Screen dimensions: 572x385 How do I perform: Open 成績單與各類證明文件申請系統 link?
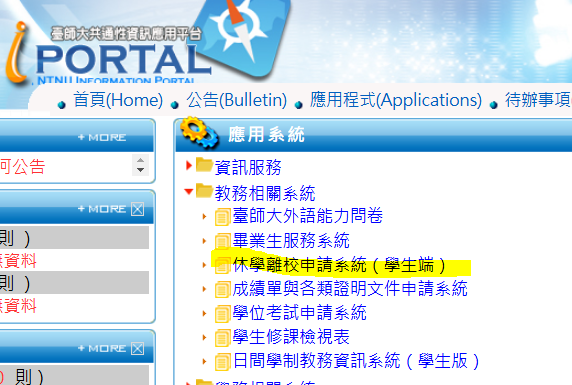350,289
